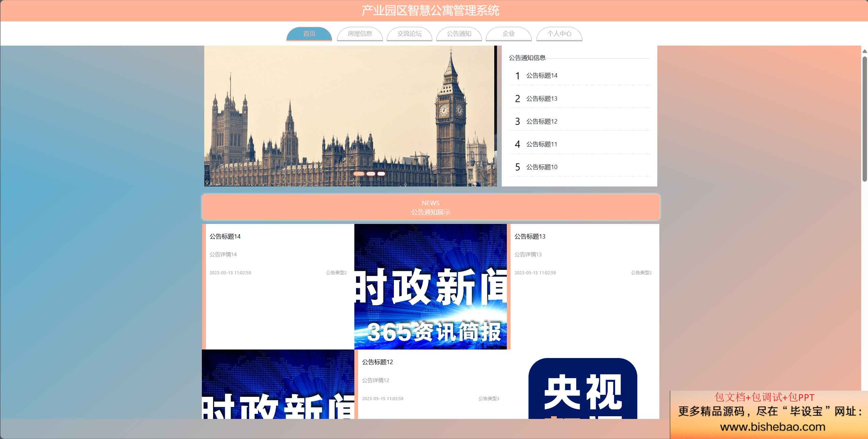The image size is (868, 439).
Task: Click the scrollbar up arrow
Action: (865, 51)
